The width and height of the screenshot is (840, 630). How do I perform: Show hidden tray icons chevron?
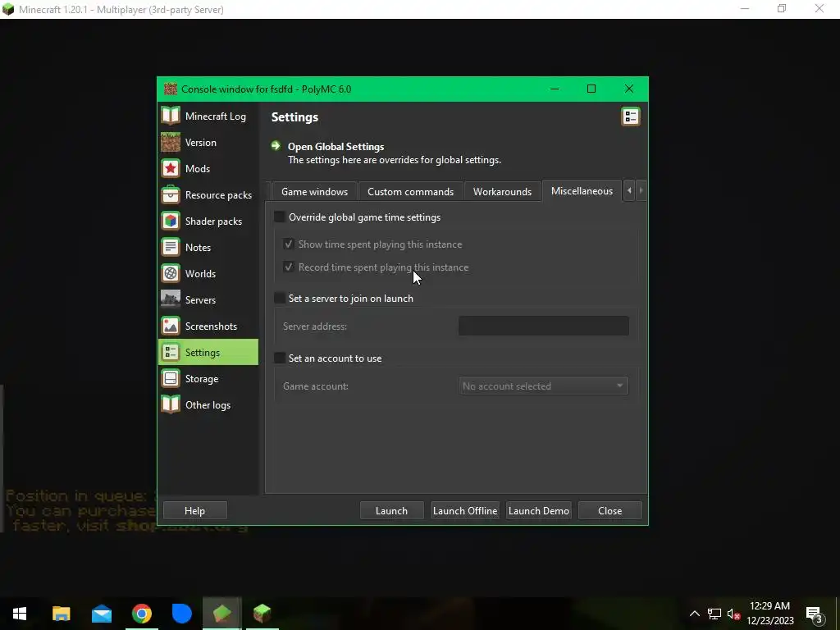(694, 614)
